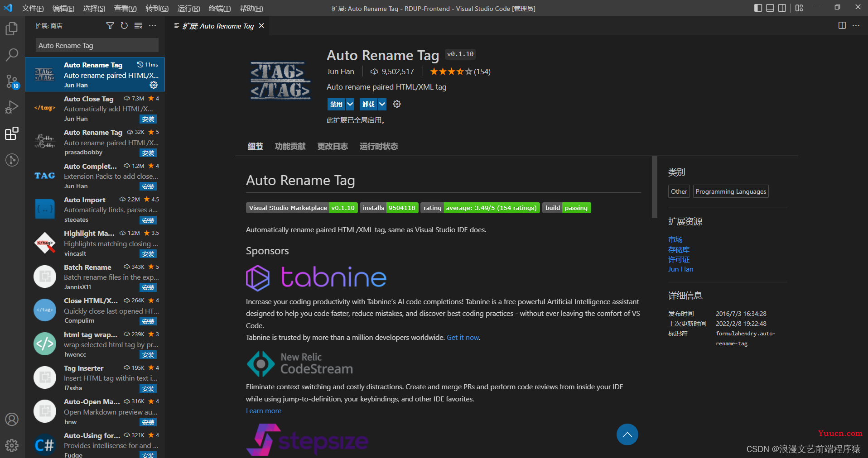The image size is (868, 458).
Task: Open the 选择(S) menu
Action: (x=94, y=9)
